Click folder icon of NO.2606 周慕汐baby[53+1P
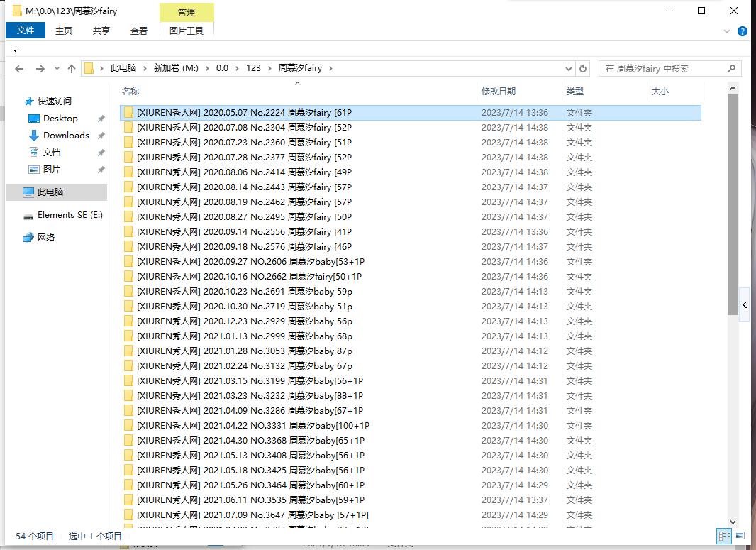 [x=128, y=261]
